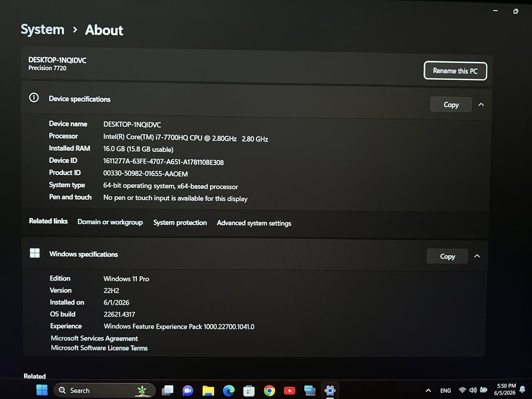Click the Precision 7720 model text
Image resolution: width=532 pixels, height=399 pixels.
47,68
